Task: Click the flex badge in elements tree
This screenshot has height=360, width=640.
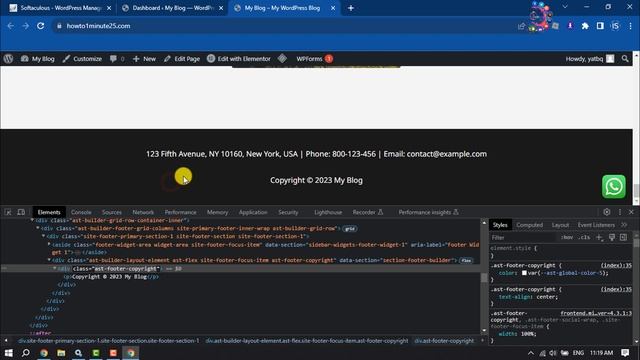Action: (x=466, y=260)
